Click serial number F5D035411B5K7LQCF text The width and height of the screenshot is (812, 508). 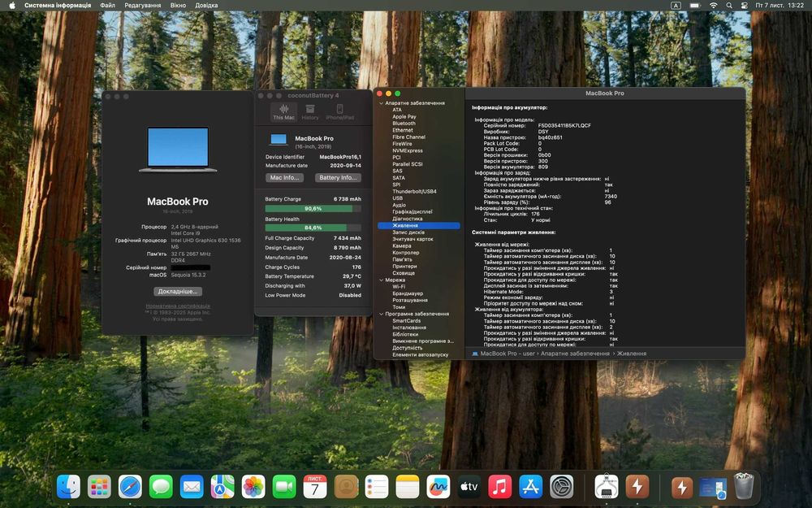tap(564, 125)
